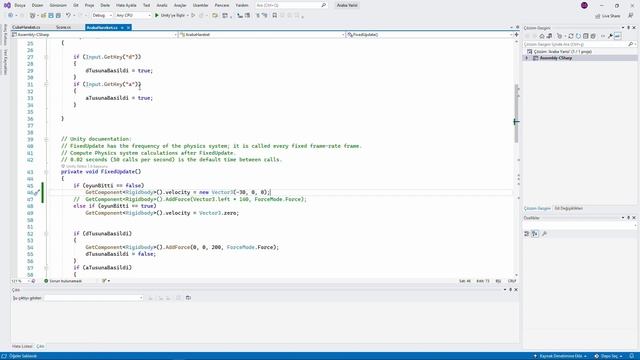
Task: Open the output source dropdown
Action: 94,298
